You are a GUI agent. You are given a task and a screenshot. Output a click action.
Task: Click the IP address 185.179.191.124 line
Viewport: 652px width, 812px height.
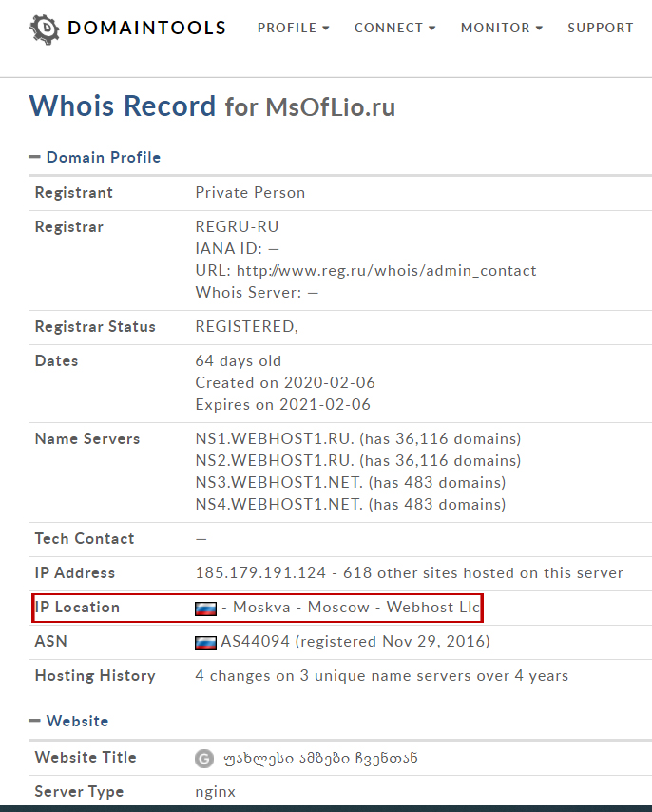(409, 572)
